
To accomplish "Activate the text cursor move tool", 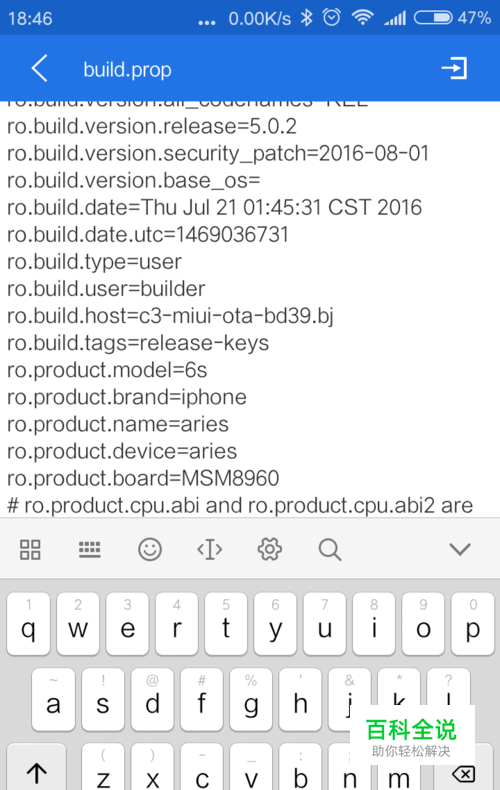I will (x=210, y=549).
